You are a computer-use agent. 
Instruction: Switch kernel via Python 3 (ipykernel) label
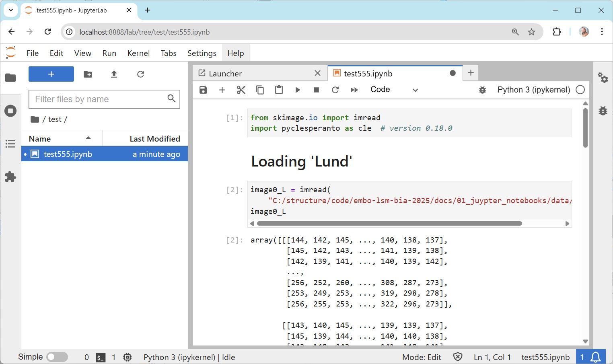[534, 90]
